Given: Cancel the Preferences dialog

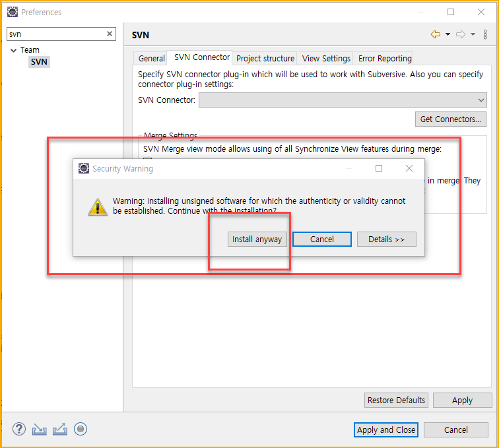Looking at the screenshot, I should point(456,430).
